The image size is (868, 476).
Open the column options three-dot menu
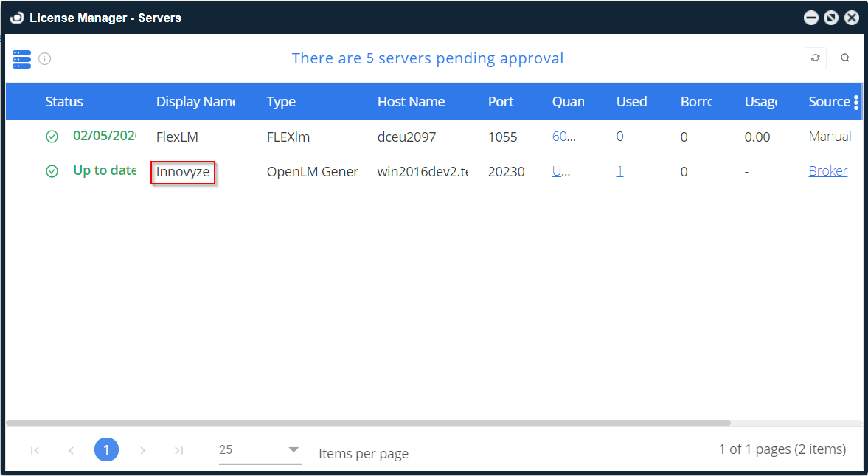tap(855, 102)
